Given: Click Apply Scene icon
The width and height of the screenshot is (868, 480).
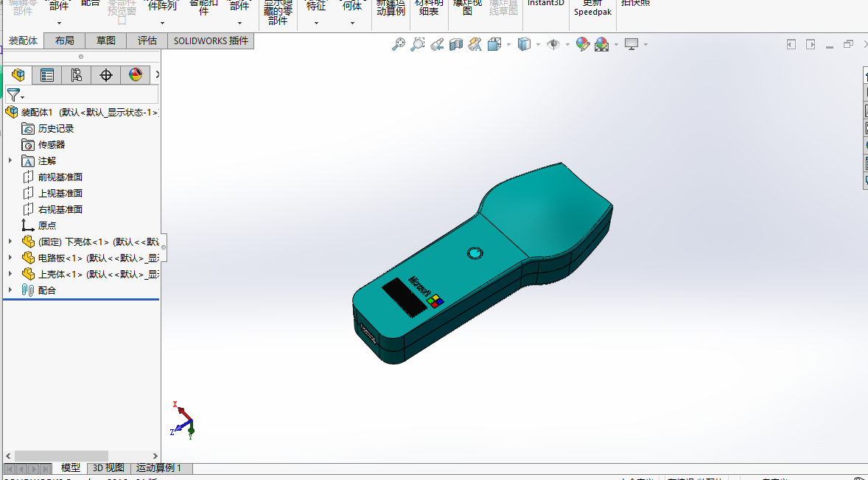Looking at the screenshot, I should [x=602, y=44].
